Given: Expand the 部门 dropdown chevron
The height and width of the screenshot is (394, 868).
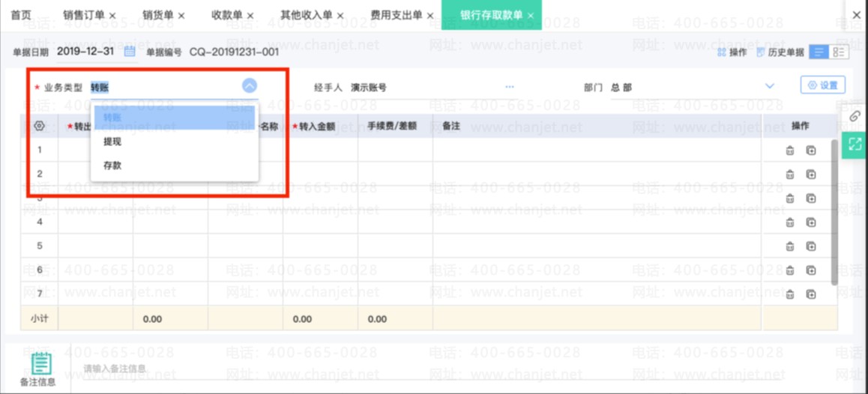Looking at the screenshot, I should [x=770, y=86].
